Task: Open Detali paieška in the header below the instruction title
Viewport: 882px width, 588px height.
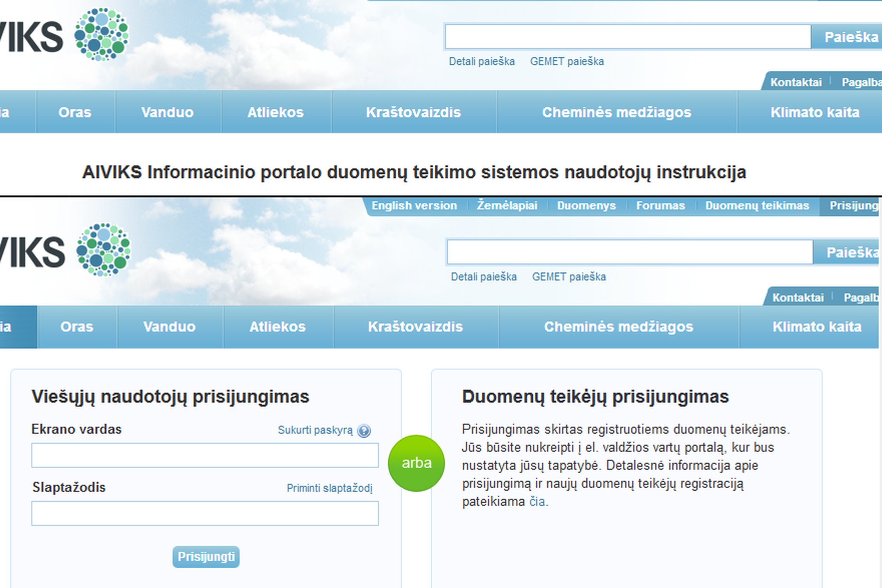Action: 484,277
